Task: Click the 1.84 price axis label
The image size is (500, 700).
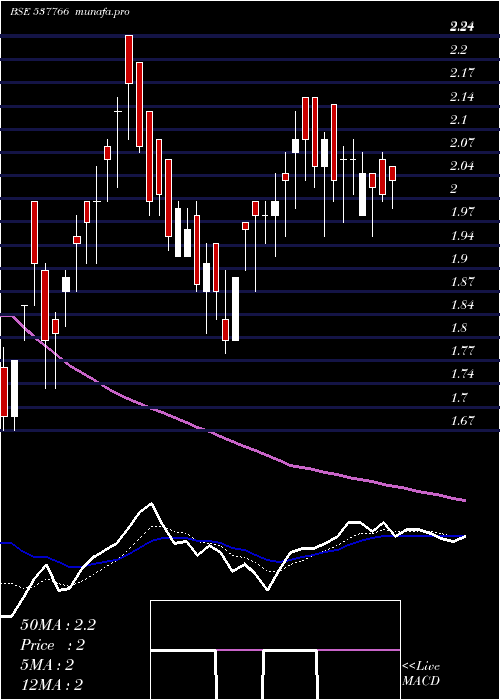Action: click(462, 305)
